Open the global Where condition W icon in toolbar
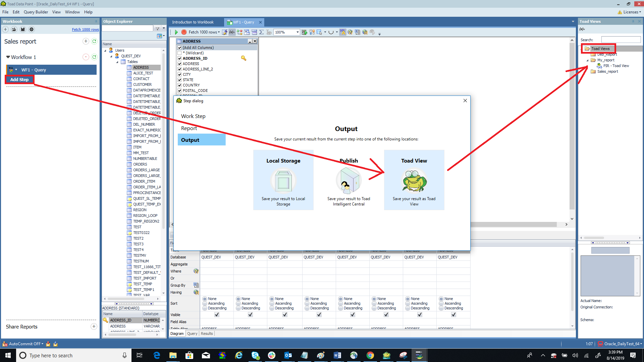644x362 pixels. tap(350, 32)
